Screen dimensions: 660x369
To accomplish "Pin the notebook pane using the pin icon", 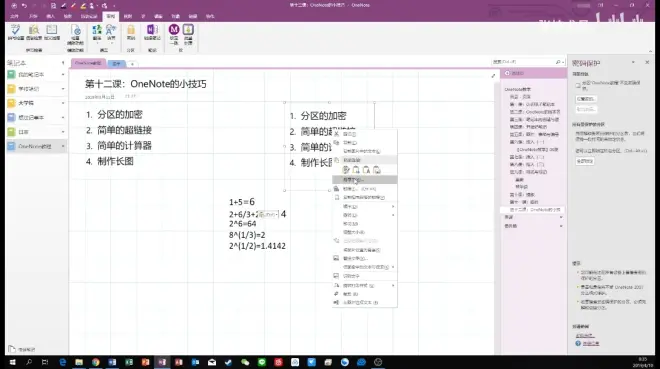I will point(63,63).
